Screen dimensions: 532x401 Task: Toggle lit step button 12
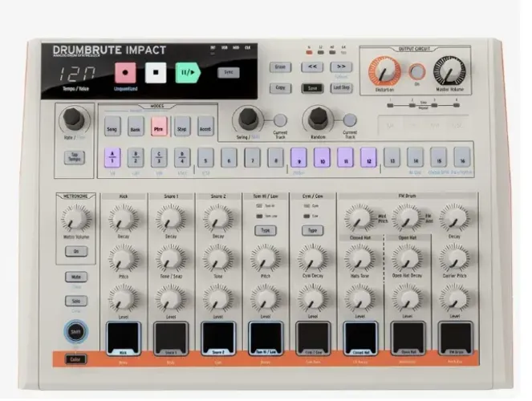pyautogui.click(x=369, y=158)
